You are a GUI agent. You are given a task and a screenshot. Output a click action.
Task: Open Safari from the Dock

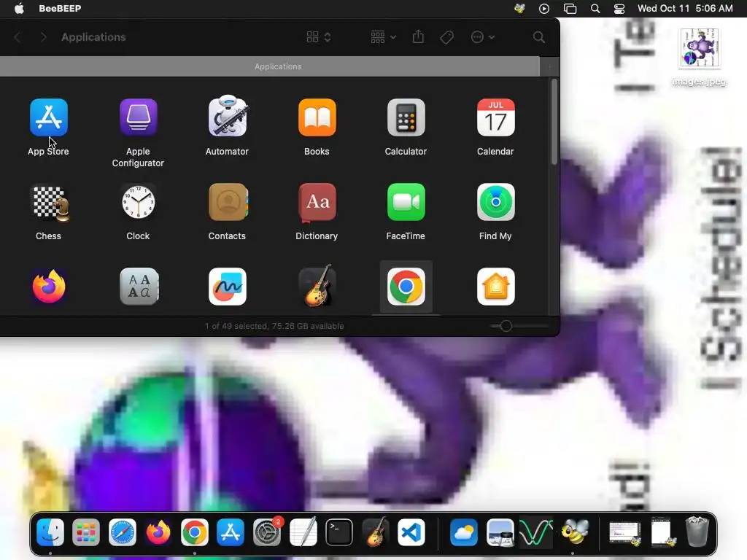coord(123,532)
